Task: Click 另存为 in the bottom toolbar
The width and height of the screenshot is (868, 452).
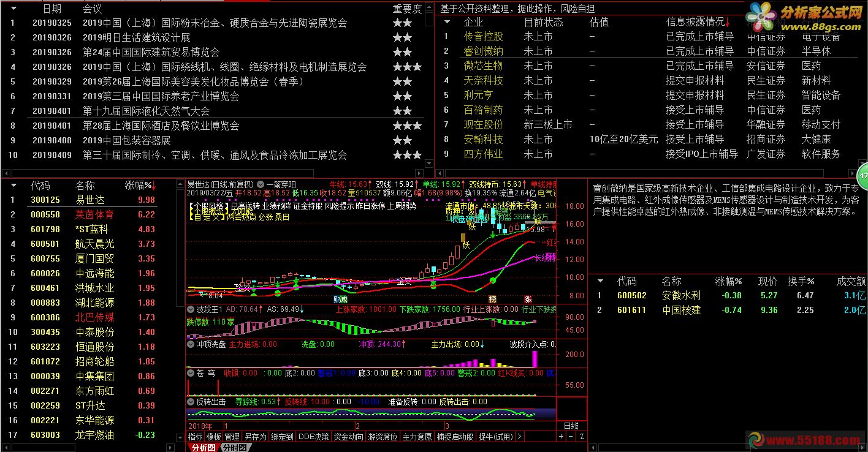Action: pos(255,437)
